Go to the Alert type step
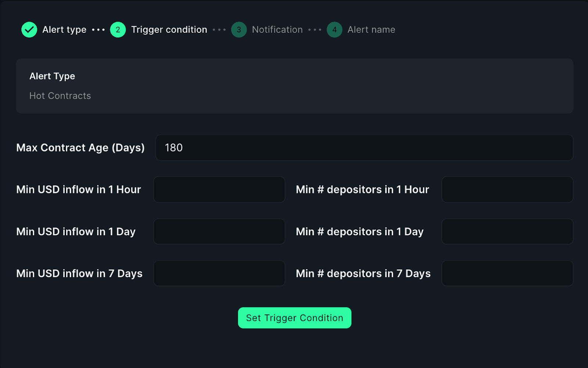 coord(64,30)
